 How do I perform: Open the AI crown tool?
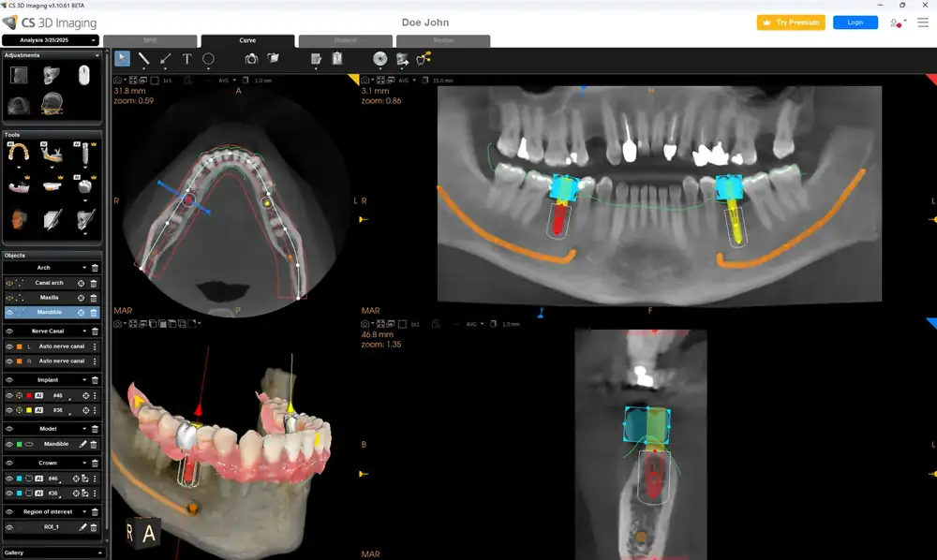coord(85,185)
